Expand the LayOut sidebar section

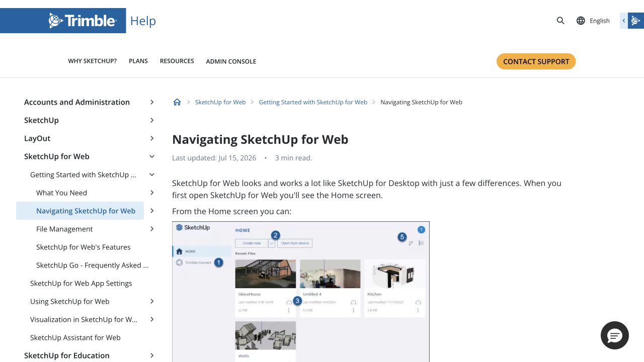152,138
